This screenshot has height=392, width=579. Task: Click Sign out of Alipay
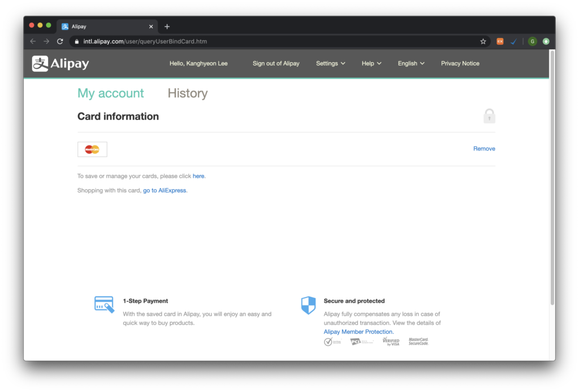(276, 63)
